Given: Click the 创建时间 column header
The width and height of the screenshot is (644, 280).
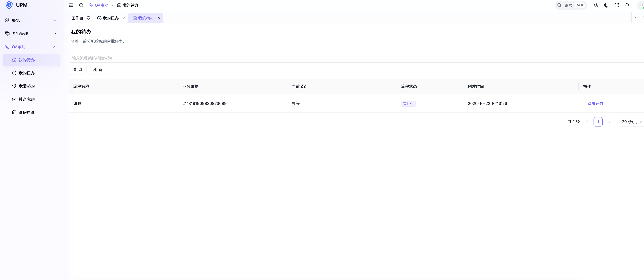Looking at the screenshot, I should (475, 87).
